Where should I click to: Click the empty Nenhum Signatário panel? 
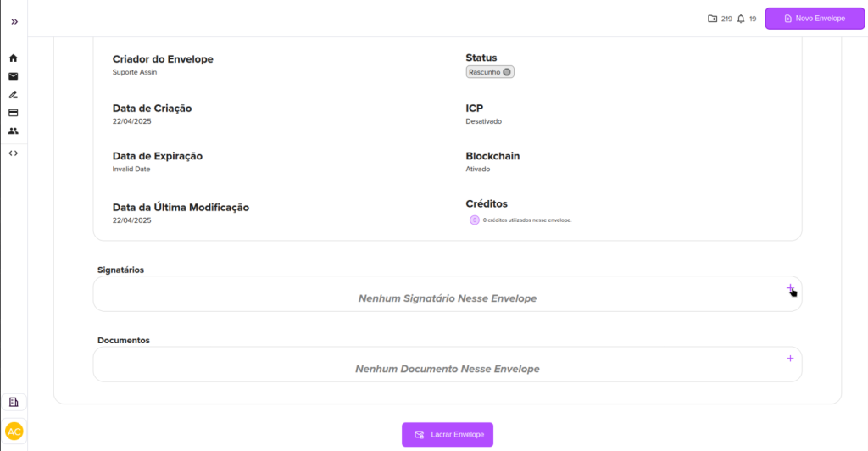pos(447,298)
